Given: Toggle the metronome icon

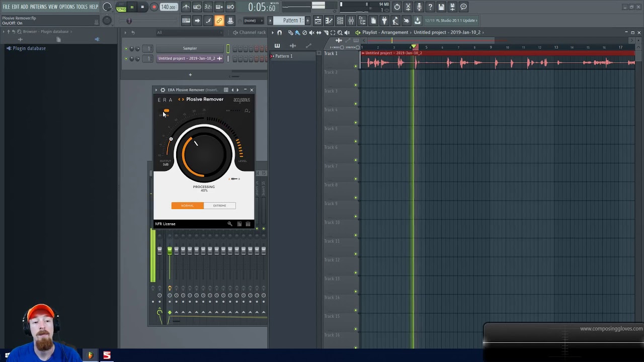Looking at the screenshot, I should (x=186, y=7).
